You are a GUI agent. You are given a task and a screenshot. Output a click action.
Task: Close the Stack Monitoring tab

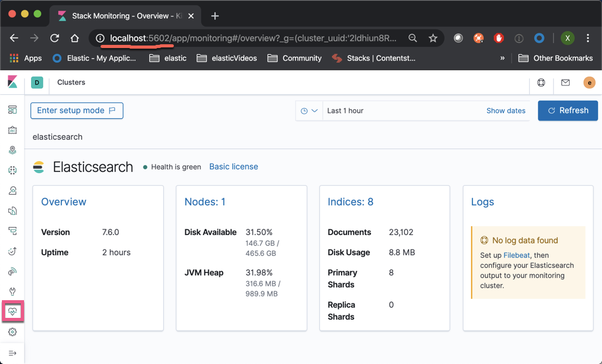pyautogui.click(x=191, y=16)
